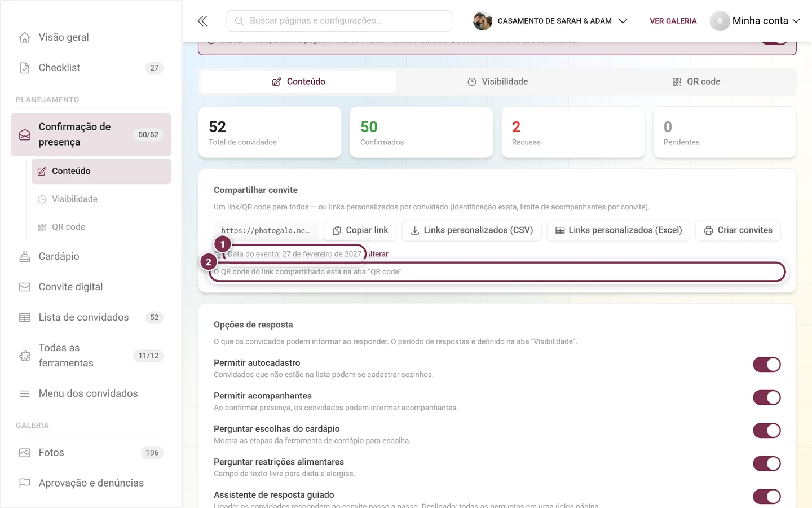Click the 2 Recusas card

click(573, 133)
